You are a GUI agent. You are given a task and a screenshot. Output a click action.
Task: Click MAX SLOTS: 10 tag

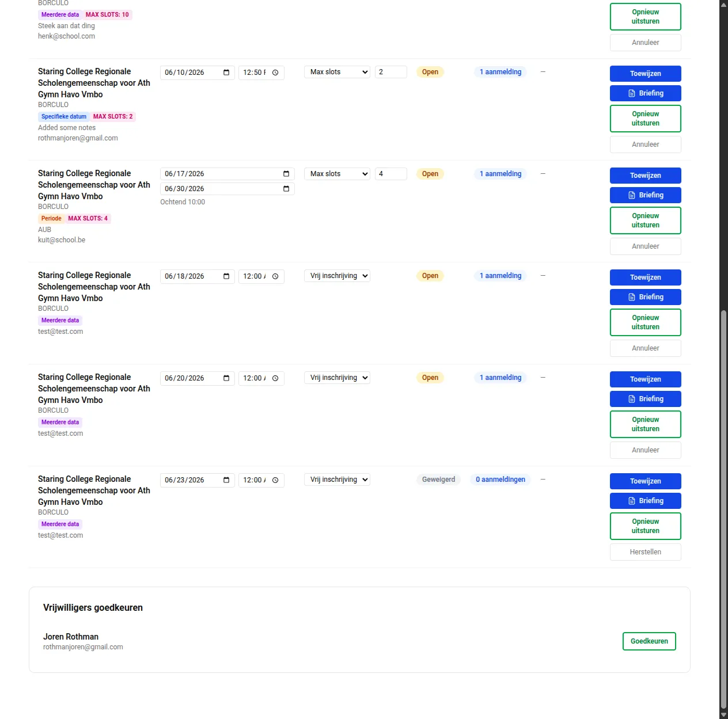click(107, 14)
